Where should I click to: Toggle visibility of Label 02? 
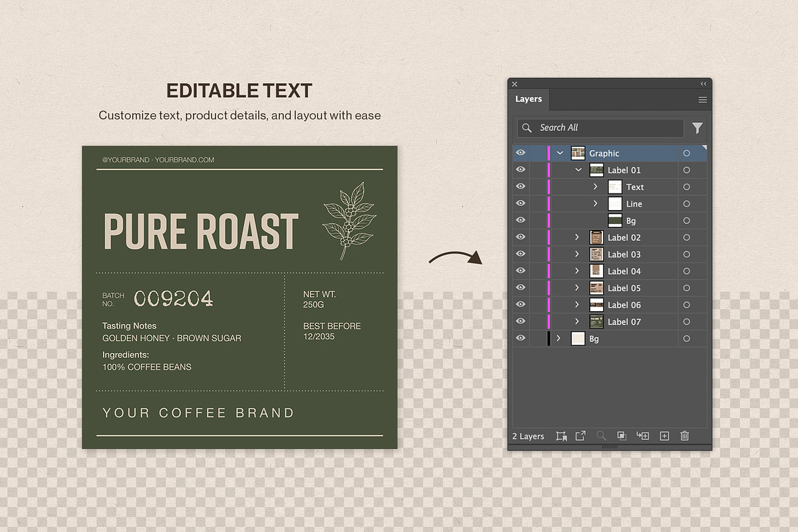[x=521, y=237]
